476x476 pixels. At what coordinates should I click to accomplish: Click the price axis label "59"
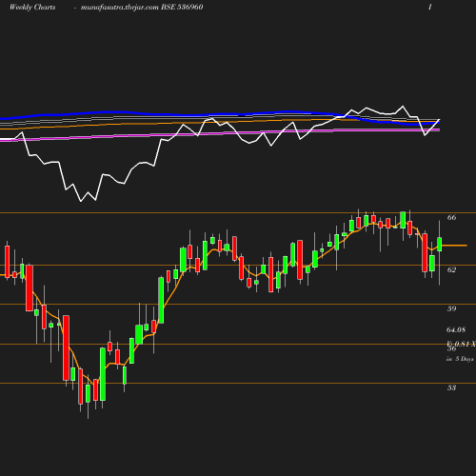pos(451,308)
